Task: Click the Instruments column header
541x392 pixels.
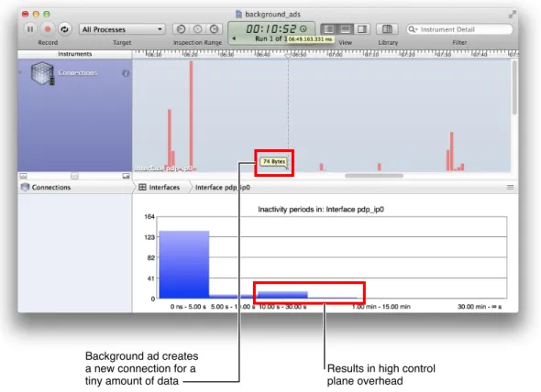Action: 75,54
